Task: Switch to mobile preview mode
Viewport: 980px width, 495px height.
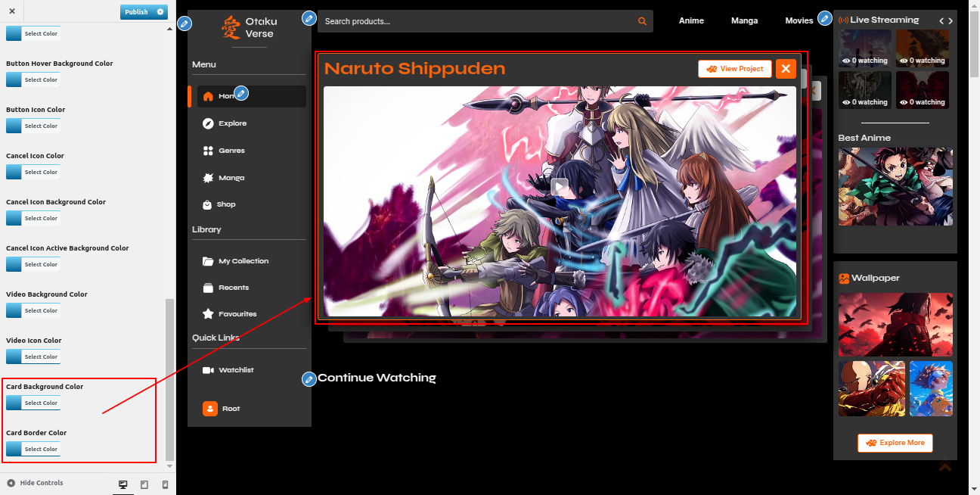Action: [165, 484]
